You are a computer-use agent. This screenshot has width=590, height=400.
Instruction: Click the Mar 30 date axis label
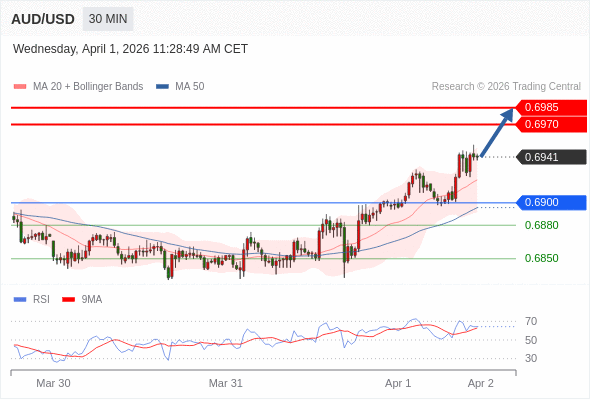[x=53, y=383]
